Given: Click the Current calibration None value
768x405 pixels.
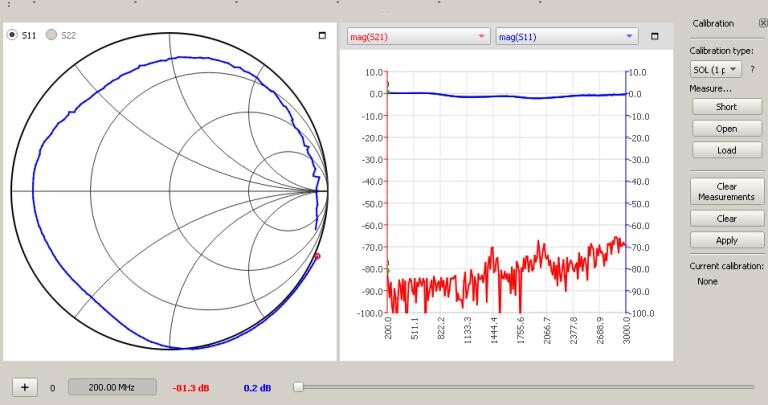Looking at the screenshot, I should (707, 281).
